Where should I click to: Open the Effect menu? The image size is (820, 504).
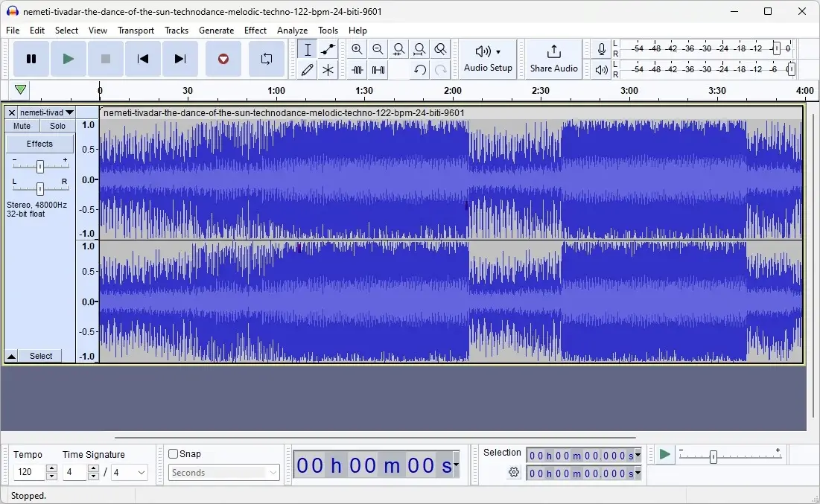(255, 31)
